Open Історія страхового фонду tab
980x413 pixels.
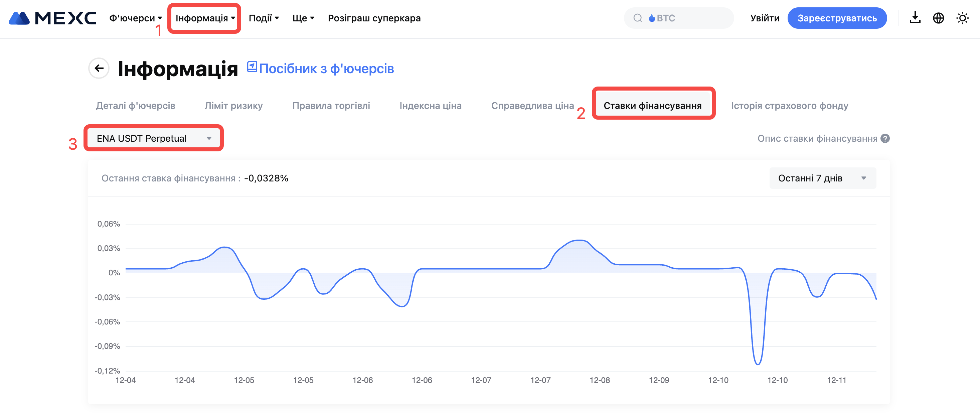789,106
